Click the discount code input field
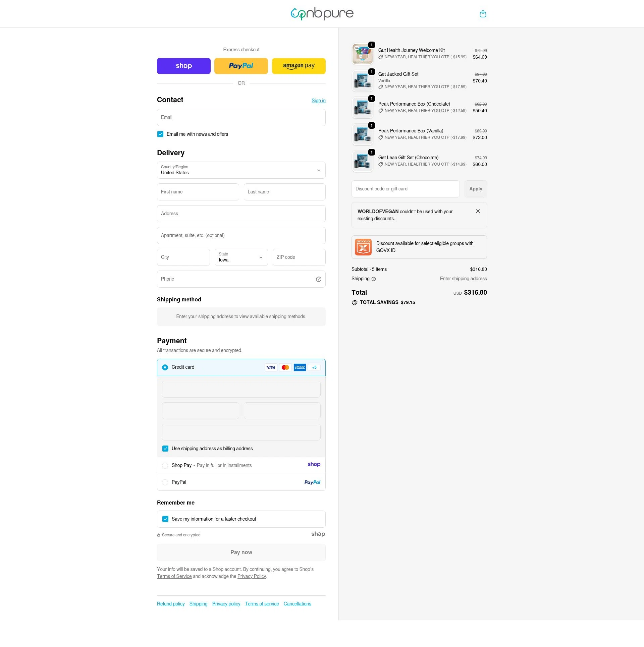The image size is (644, 647). click(x=405, y=189)
